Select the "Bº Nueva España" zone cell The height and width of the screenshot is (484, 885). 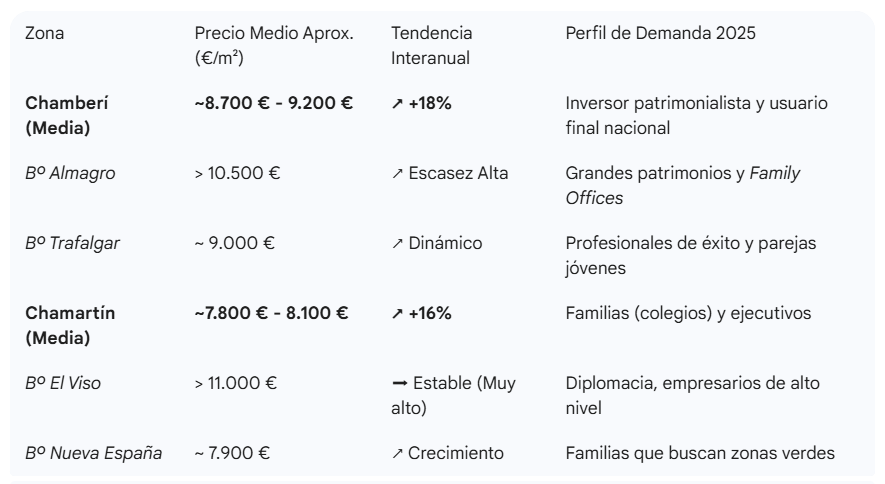tap(94, 454)
